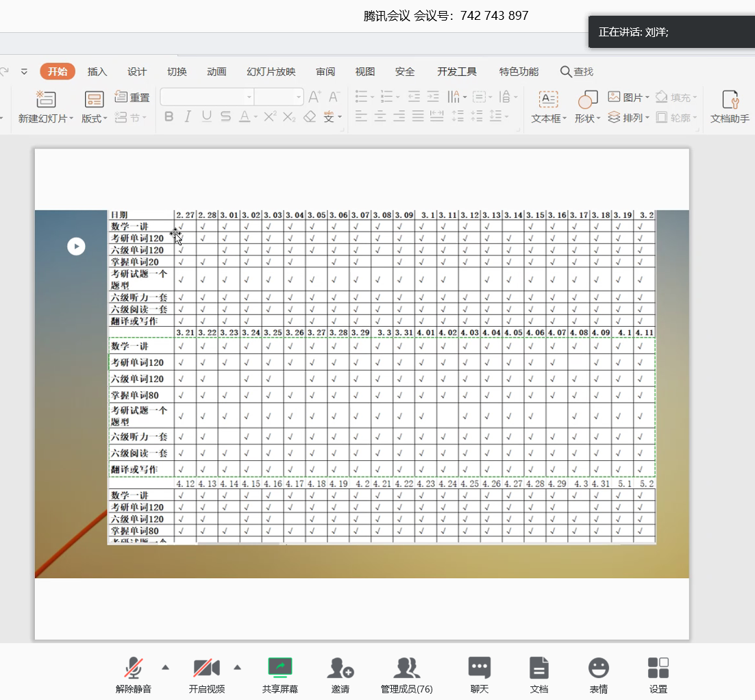This screenshot has width=755, height=700.
Task: Open the font name dropdown
Action: click(x=249, y=97)
